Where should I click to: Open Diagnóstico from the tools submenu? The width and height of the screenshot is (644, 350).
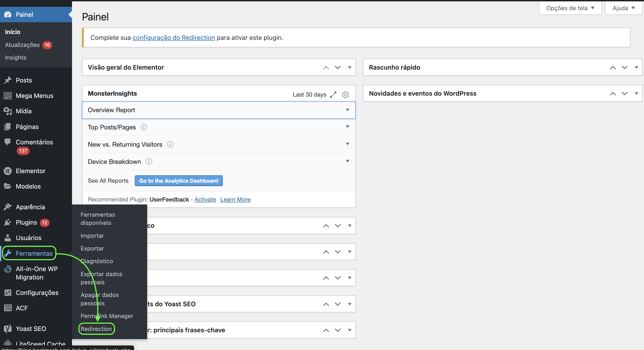(97, 261)
